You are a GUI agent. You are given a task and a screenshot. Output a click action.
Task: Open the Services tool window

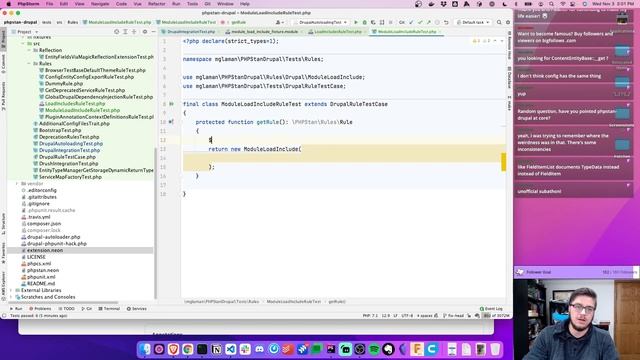(137, 309)
